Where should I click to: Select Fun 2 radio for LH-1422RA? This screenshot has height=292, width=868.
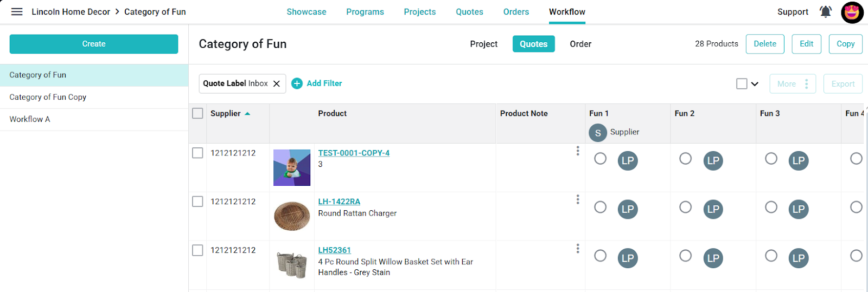click(686, 207)
